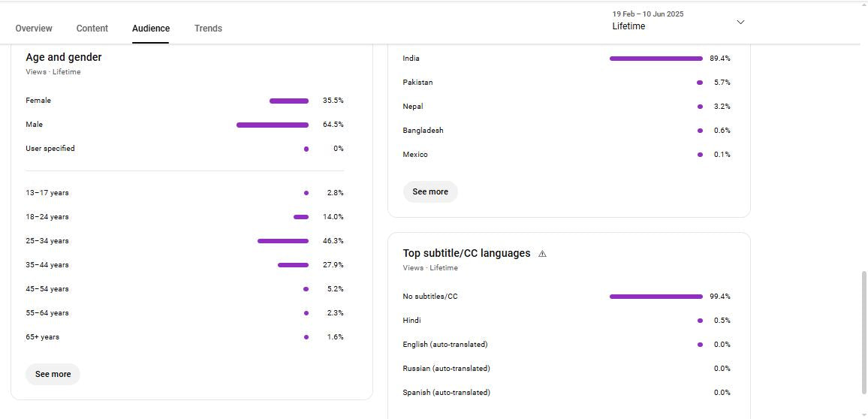
Task: Go to the Trends tab
Action: pos(208,29)
